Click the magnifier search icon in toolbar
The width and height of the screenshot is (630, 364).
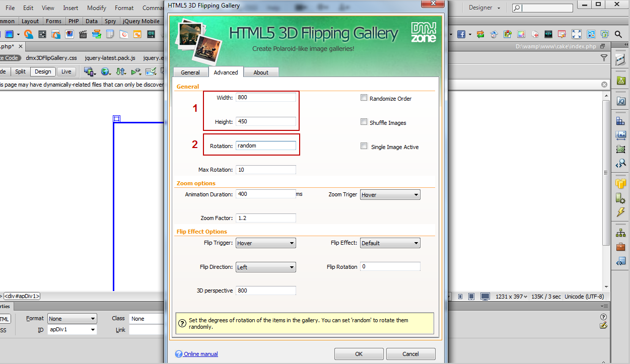click(618, 34)
